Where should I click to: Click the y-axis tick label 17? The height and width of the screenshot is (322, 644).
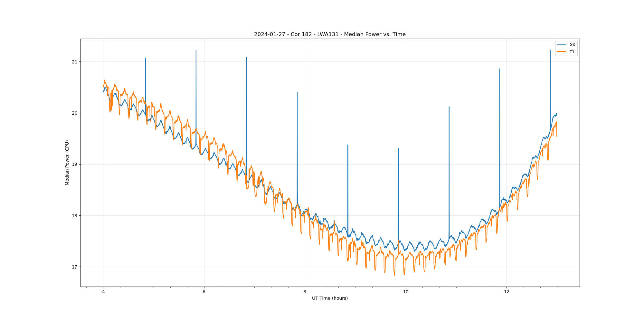(x=75, y=267)
